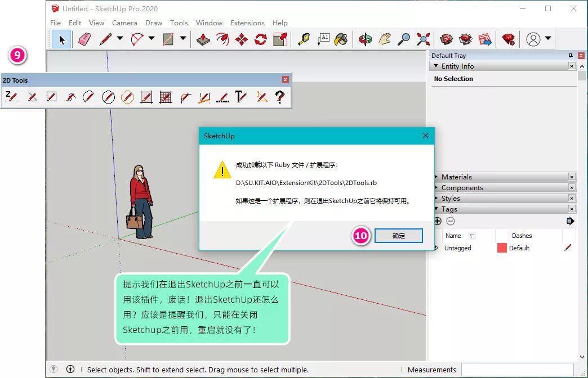Select the 2D hatching tool
This screenshot has height=378, width=588.
tap(166, 97)
